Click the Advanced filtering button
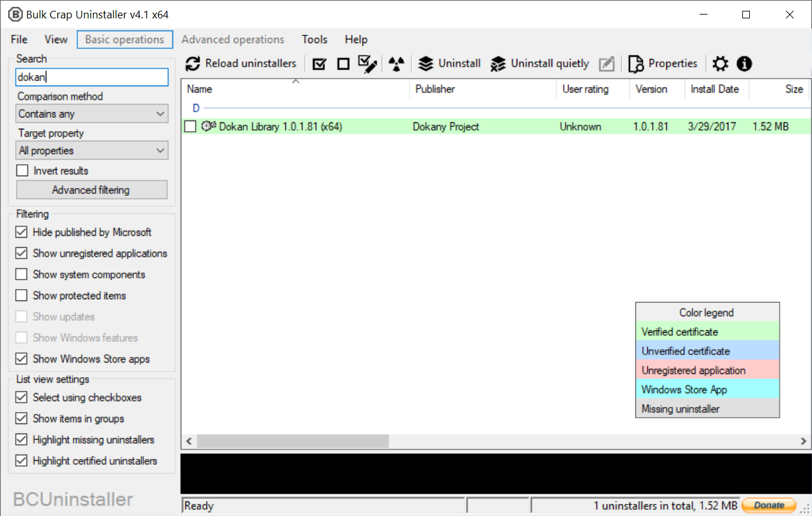The width and height of the screenshot is (812, 516). coord(92,190)
